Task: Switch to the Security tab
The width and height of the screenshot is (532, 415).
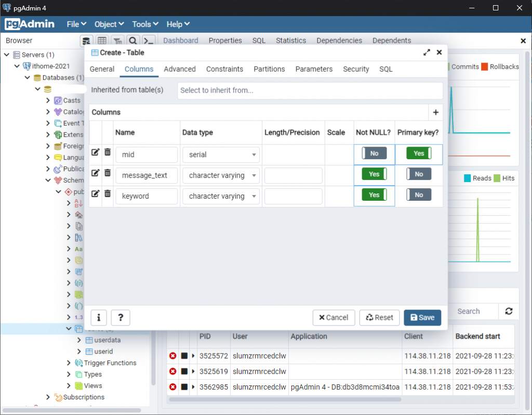Action: point(356,69)
